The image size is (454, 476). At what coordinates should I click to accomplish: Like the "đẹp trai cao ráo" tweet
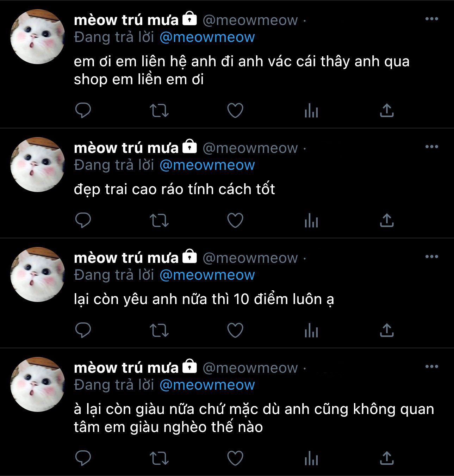[235, 221]
